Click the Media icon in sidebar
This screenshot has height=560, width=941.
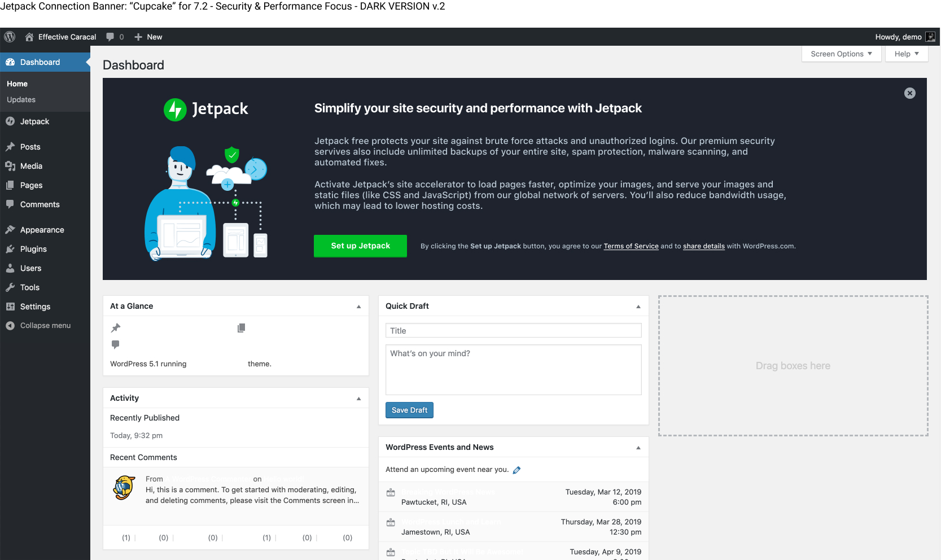pyautogui.click(x=10, y=166)
